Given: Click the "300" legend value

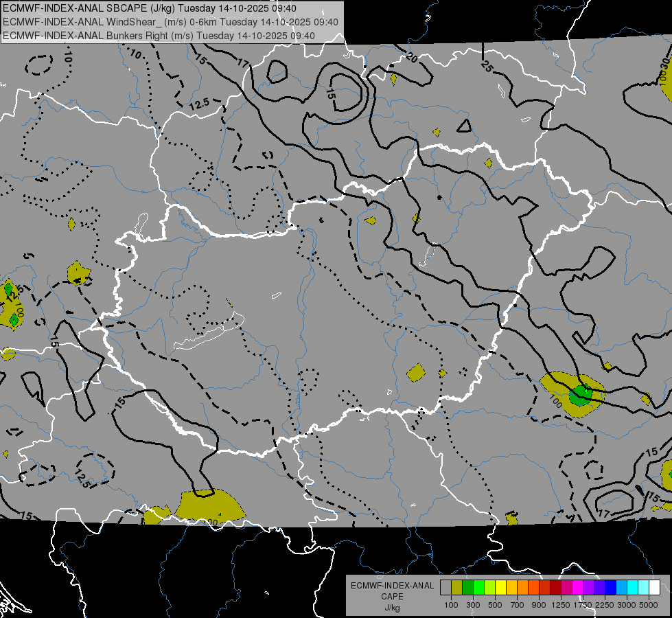Looking at the screenshot, I should coord(473,605).
